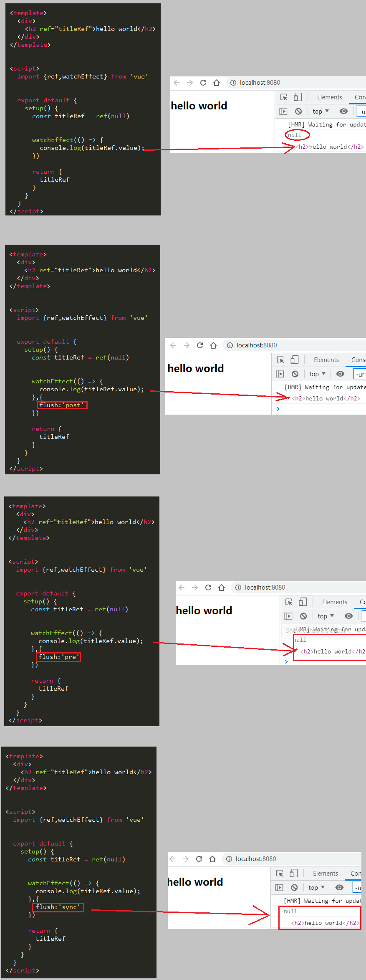This screenshot has height=980, width=366.
Task: Focus filter field in flush:'sync' DevTools
Action: coord(357,887)
